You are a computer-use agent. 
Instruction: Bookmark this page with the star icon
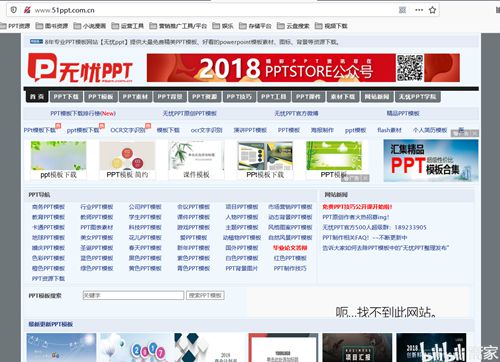tap(432, 10)
